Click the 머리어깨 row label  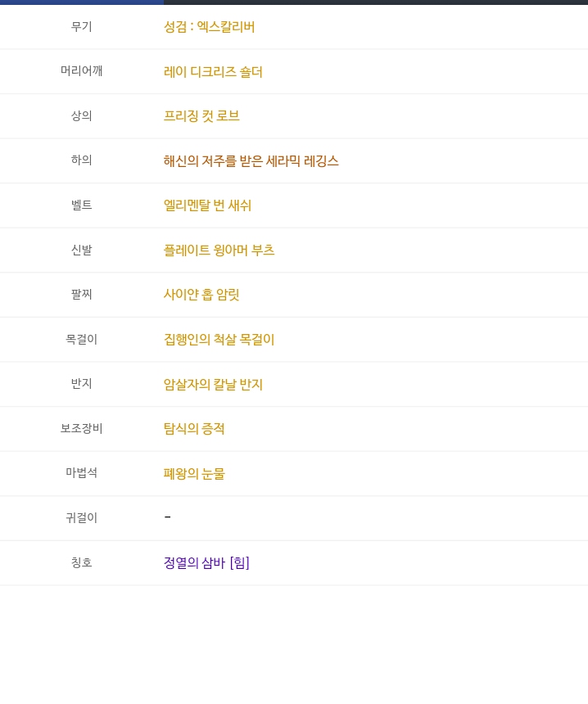coord(81,71)
